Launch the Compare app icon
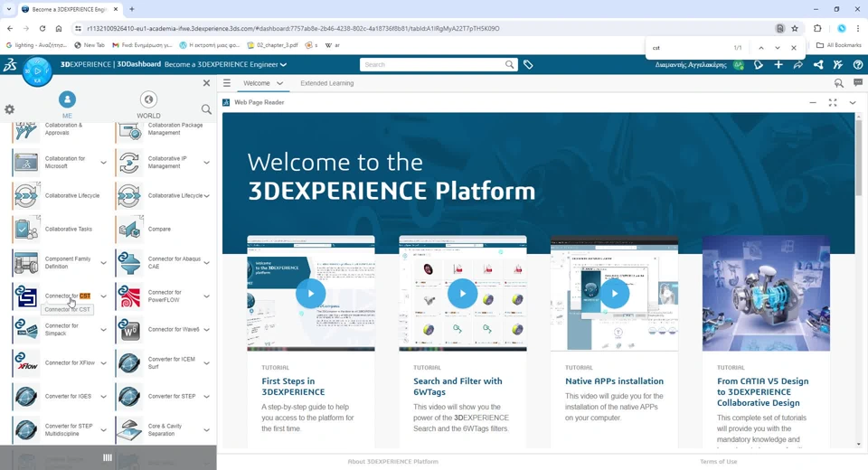Screen dimensions: 868x470 pos(129,230)
